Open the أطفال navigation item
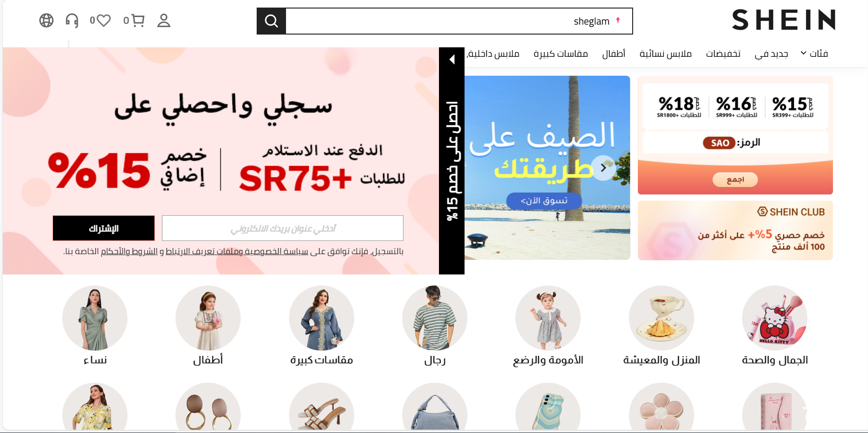 [614, 53]
